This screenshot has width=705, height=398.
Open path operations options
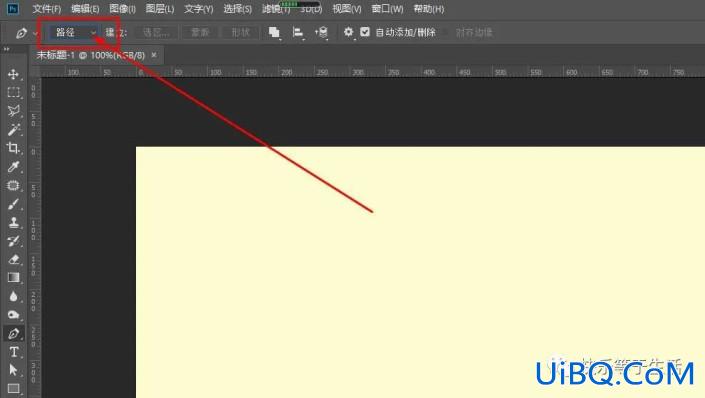pos(274,32)
